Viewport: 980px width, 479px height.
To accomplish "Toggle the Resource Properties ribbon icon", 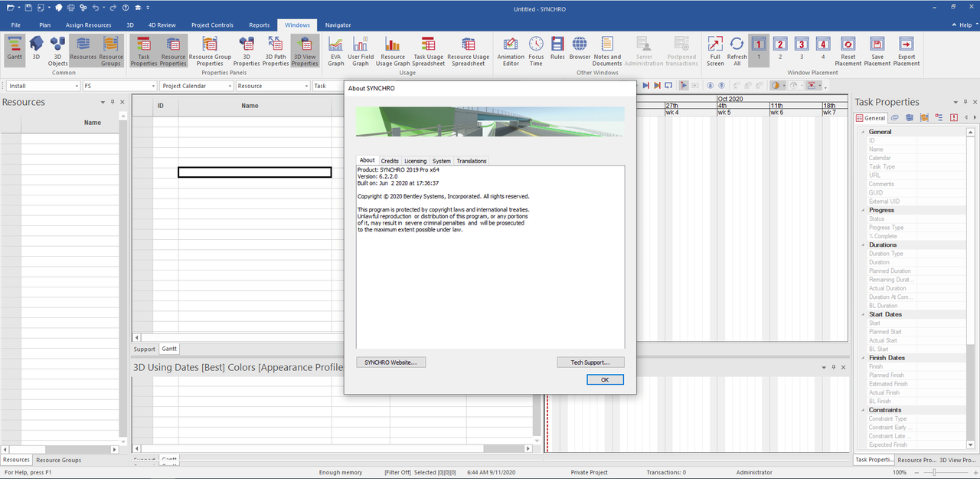I will 173,51.
